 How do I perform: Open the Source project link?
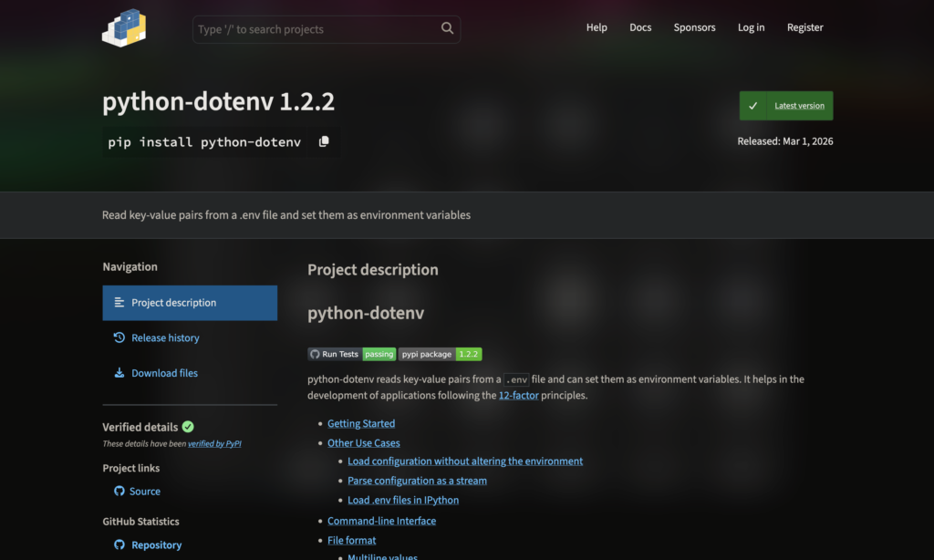(145, 491)
